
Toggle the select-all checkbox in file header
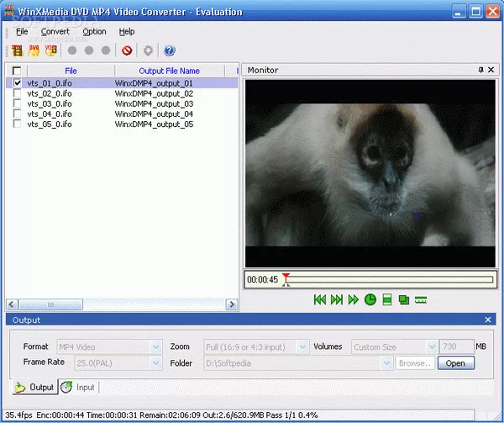point(18,71)
